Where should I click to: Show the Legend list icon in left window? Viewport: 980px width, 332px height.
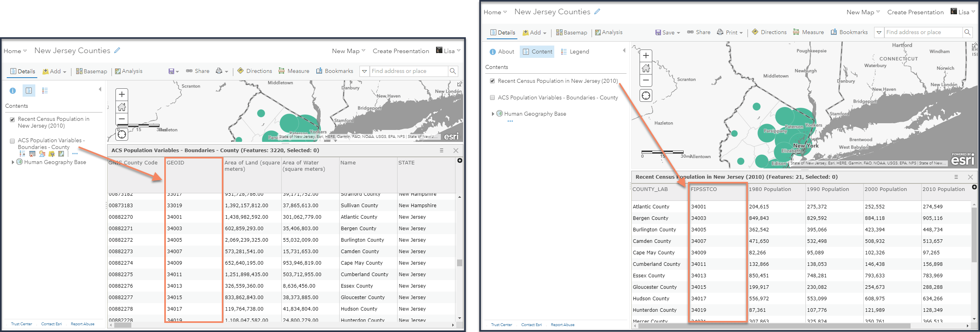45,91
